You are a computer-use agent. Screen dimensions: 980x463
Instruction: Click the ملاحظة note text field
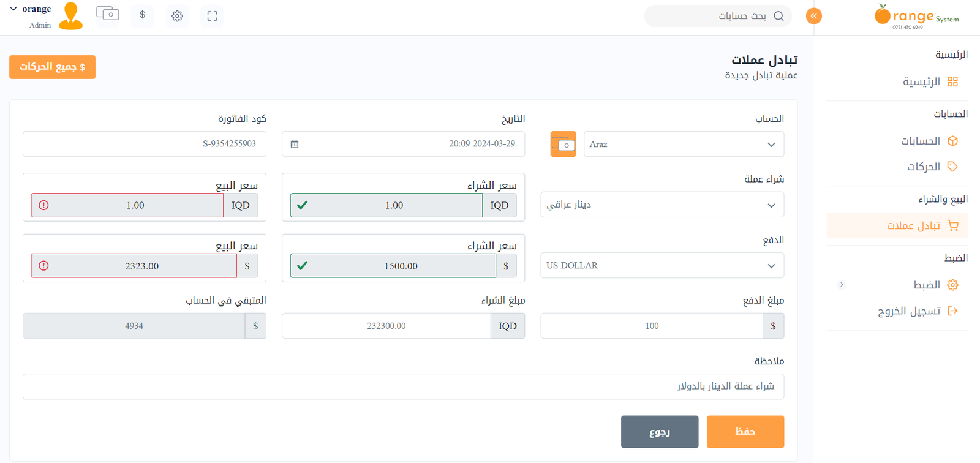tap(403, 386)
